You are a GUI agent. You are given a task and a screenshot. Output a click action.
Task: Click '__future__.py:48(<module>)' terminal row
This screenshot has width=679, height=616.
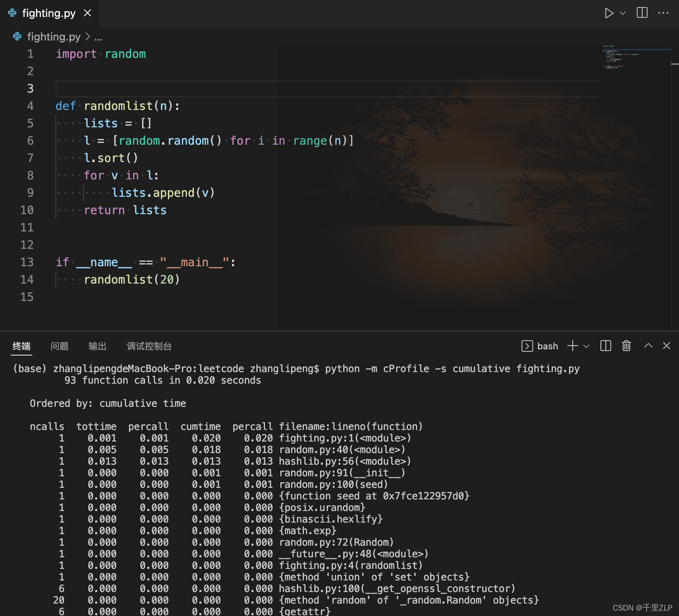[354, 554]
